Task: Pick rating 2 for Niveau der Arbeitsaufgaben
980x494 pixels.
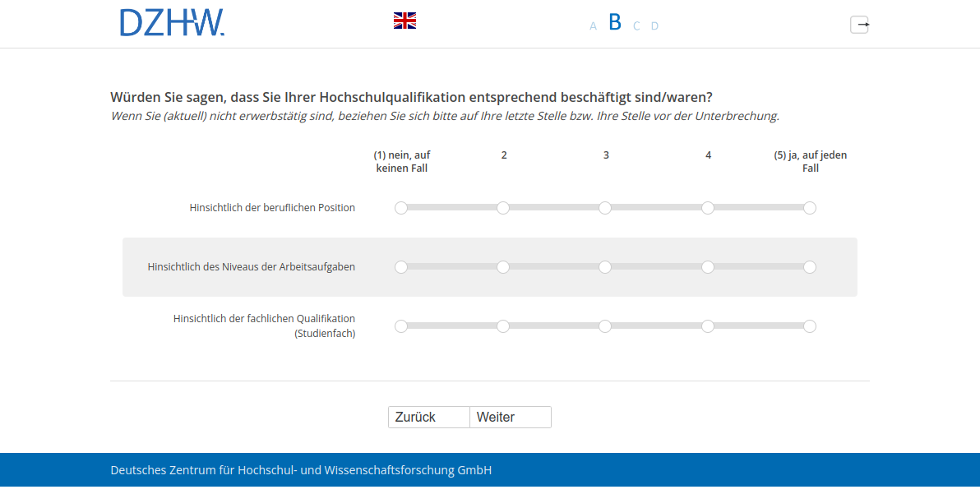Action: 503,267
